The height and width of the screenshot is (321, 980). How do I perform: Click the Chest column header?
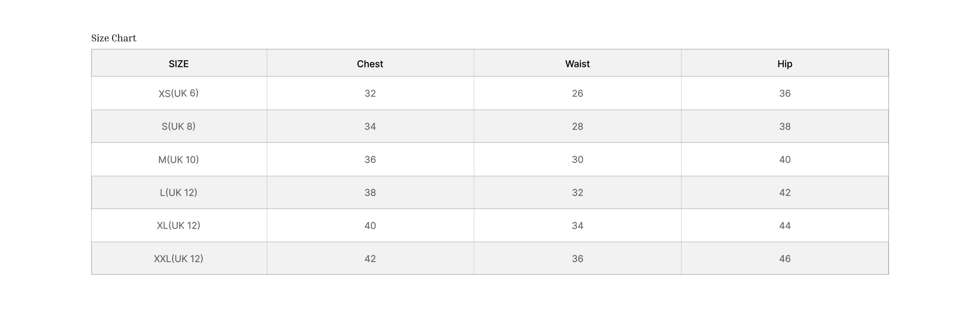pos(370,64)
